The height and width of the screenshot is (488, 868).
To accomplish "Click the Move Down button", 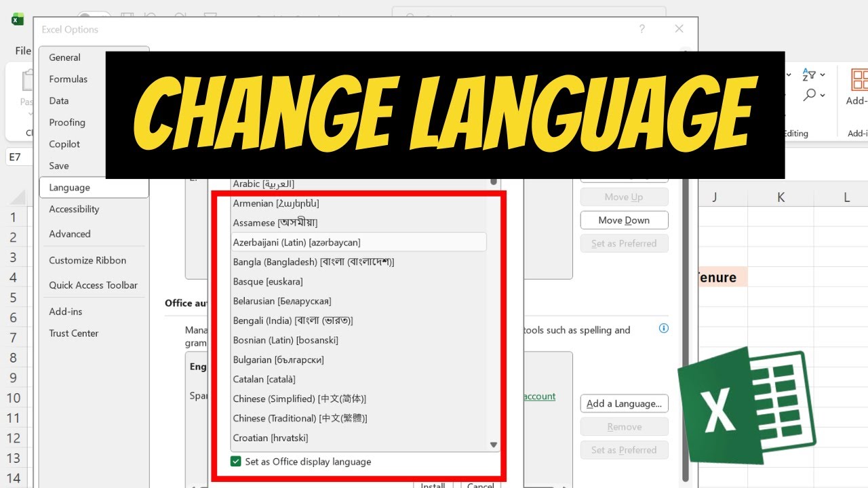I will tap(624, 220).
